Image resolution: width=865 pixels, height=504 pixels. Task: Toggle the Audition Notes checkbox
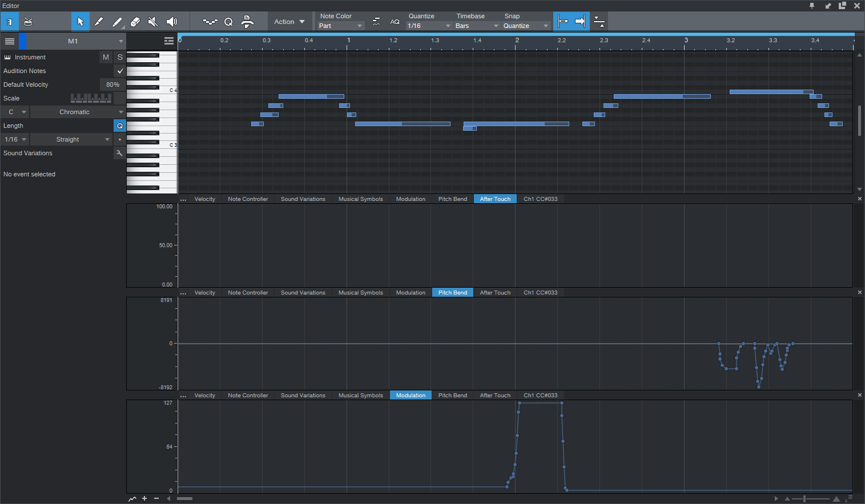click(120, 71)
